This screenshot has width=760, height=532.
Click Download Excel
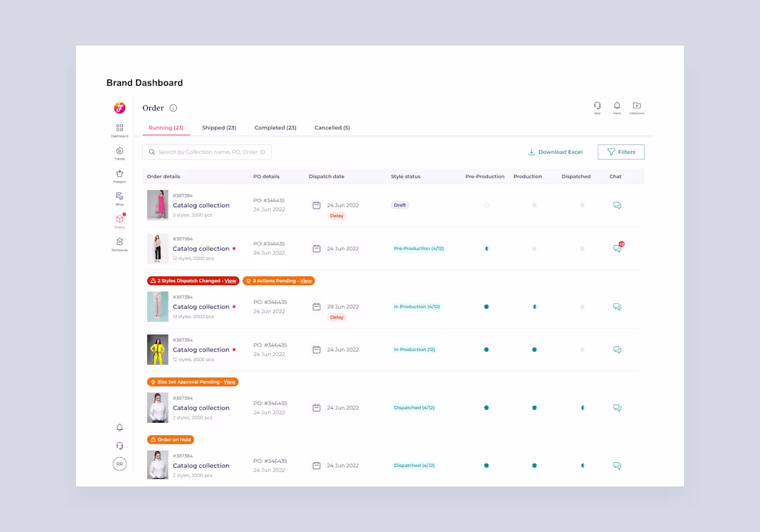556,151
